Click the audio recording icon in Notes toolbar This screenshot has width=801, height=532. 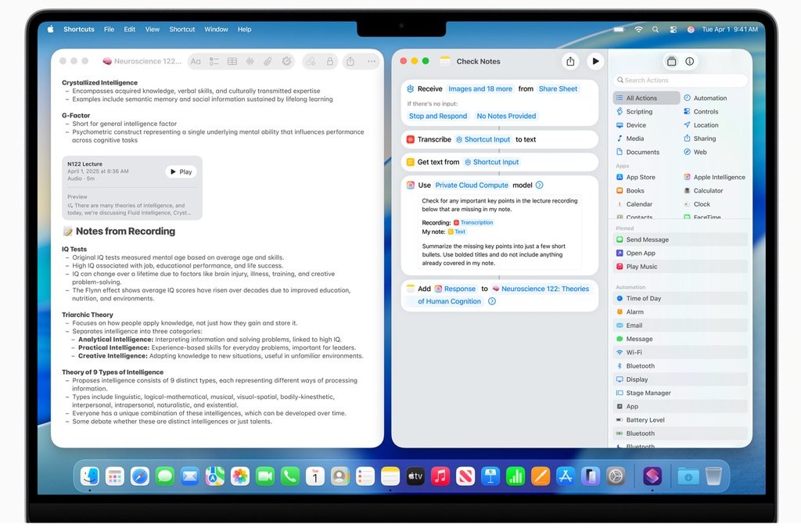pyautogui.click(x=250, y=61)
